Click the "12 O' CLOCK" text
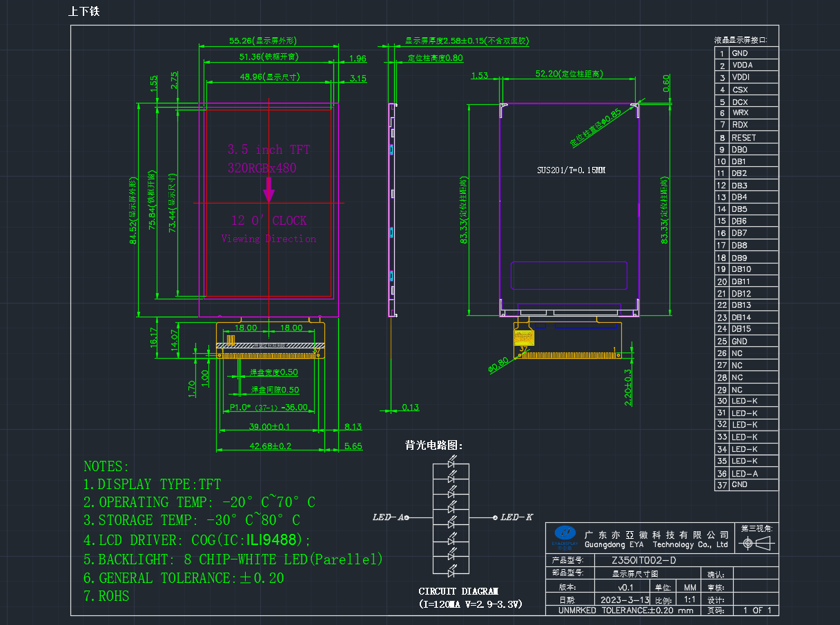The width and height of the screenshot is (840, 625). point(269,221)
